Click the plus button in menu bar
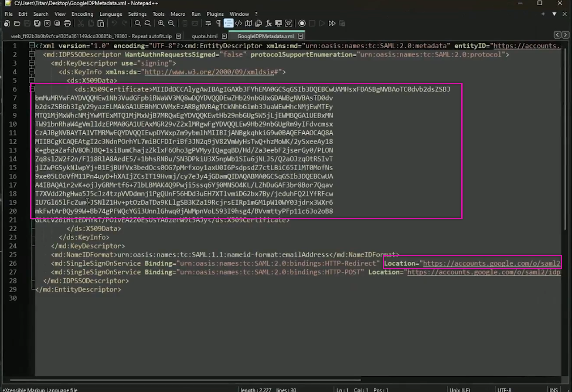 point(543,14)
